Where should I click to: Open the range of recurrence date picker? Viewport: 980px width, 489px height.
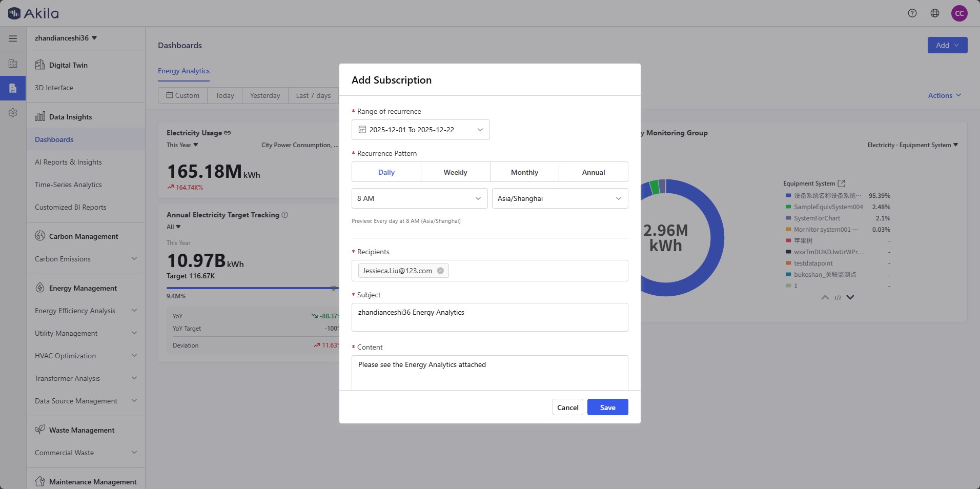click(420, 130)
